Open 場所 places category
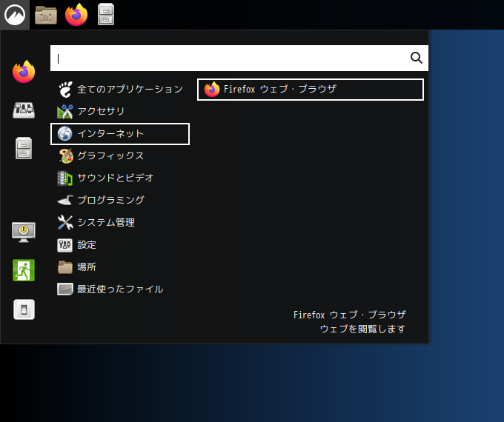This screenshot has width=504, height=422. pos(120,267)
